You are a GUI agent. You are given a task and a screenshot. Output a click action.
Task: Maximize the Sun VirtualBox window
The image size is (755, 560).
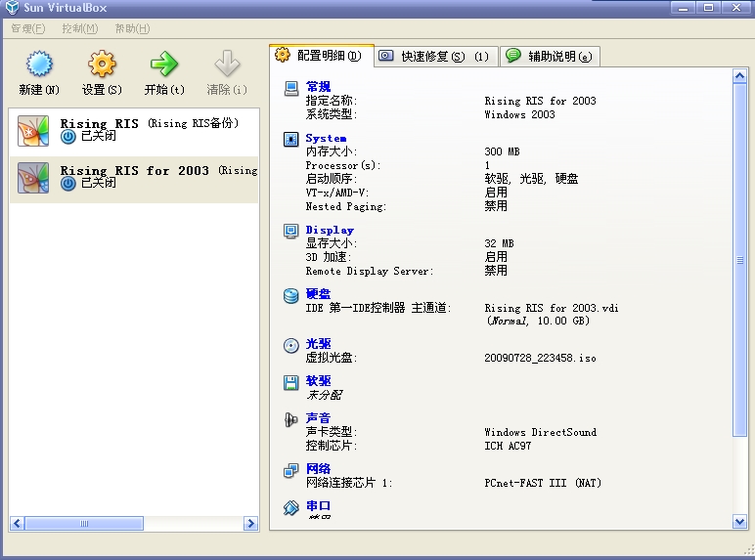pos(708,8)
